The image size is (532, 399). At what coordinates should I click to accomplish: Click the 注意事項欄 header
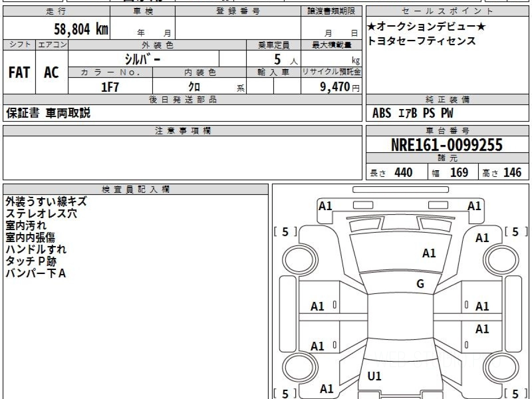183,131
